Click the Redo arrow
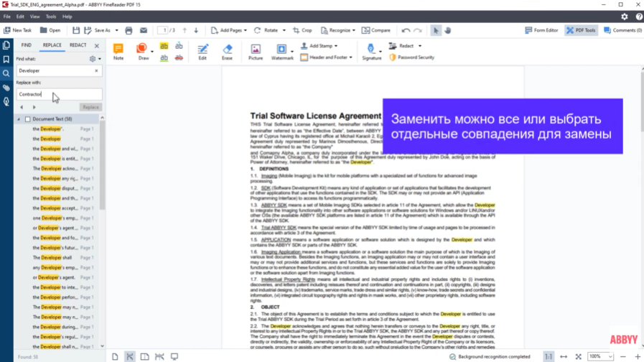Image resolution: width=644 pixels, height=362 pixels. click(418, 30)
